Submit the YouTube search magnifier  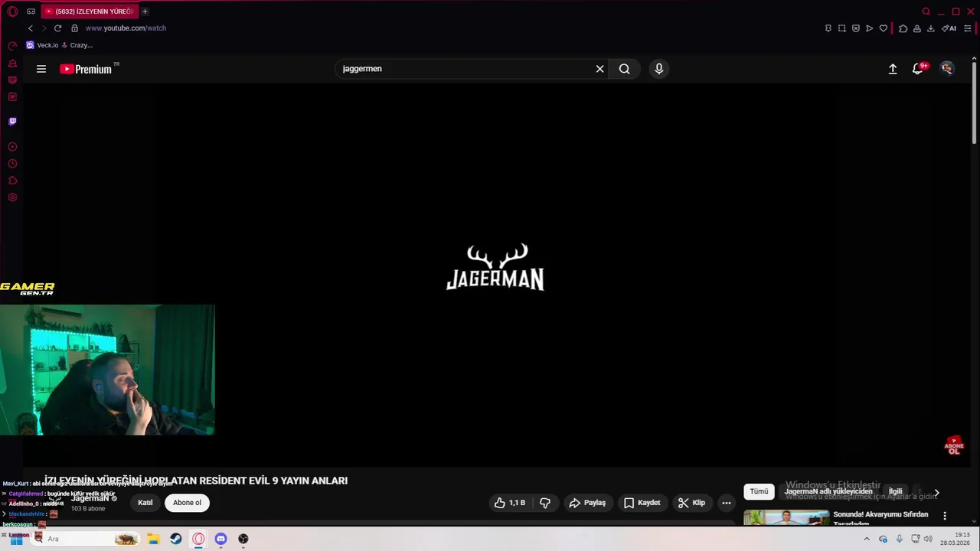(x=625, y=69)
